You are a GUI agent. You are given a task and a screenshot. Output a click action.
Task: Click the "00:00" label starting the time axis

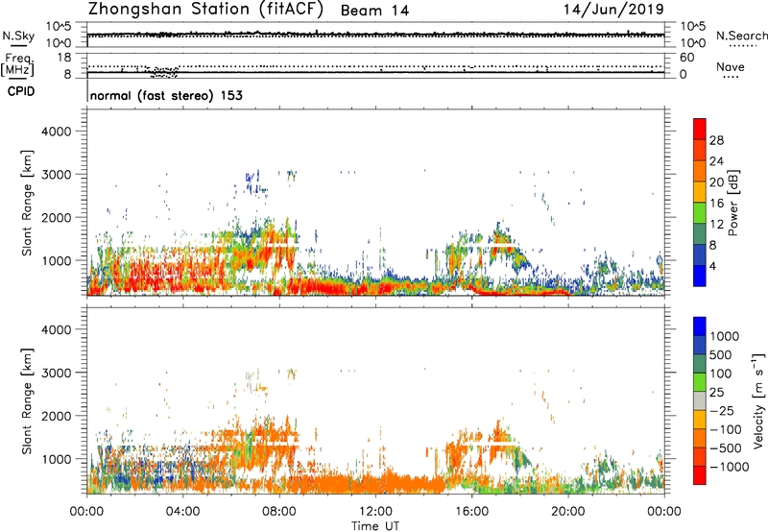[x=86, y=512]
